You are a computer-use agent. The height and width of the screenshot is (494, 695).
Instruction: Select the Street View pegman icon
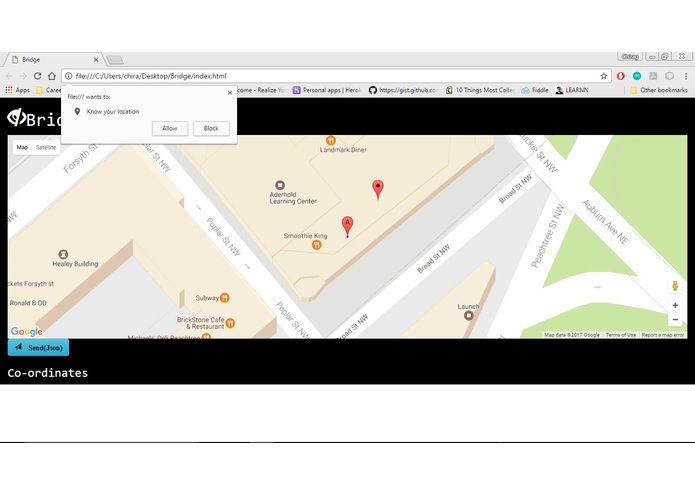click(x=675, y=286)
